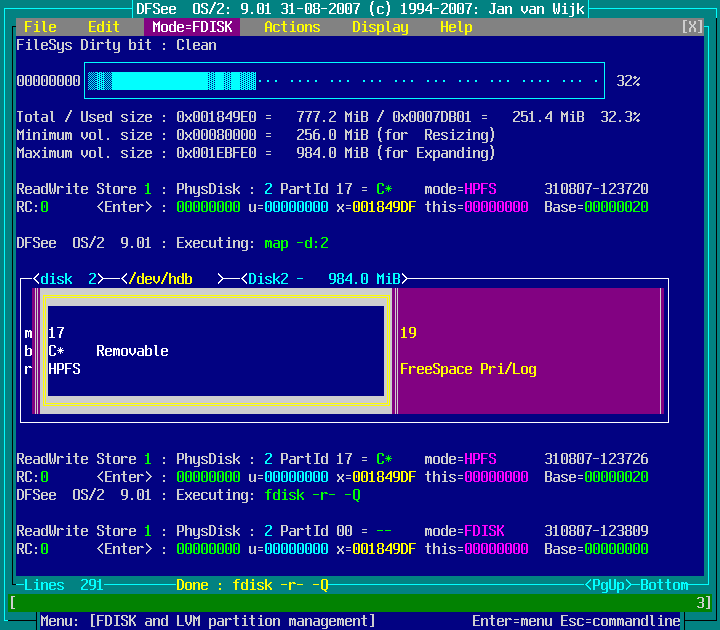Click the /dev/hdb device label
Screen dimensions: 720x630
tap(160, 279)
